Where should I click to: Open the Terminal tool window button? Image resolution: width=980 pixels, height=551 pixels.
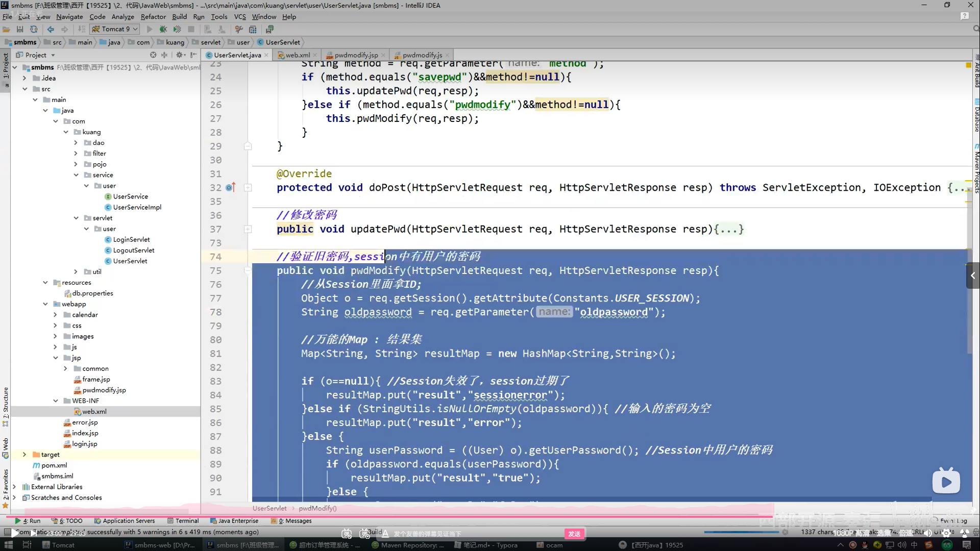tap(183, 521)
